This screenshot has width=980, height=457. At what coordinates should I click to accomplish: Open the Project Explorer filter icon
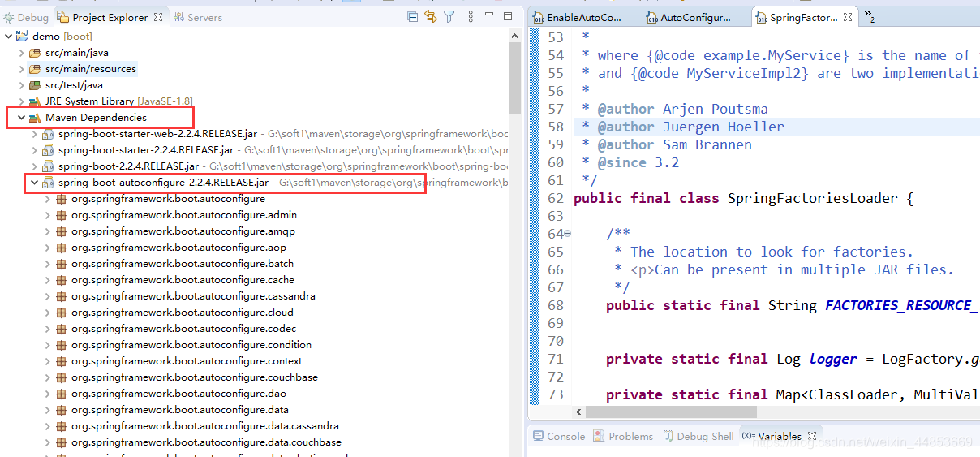point(449,17)
